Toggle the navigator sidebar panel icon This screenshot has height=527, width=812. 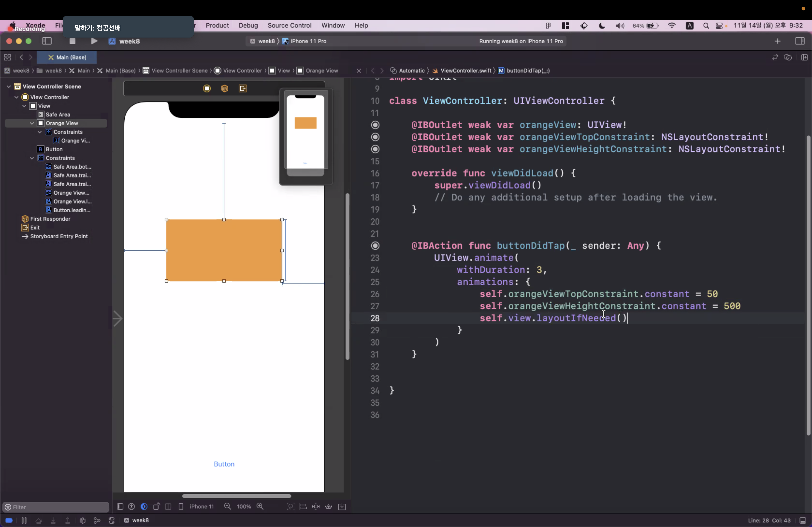coord(47,41)
